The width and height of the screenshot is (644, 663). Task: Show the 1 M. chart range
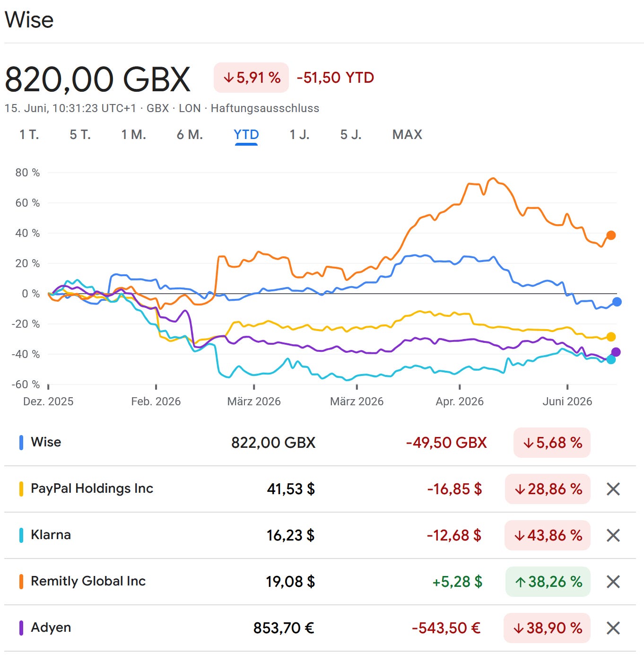pos(134,135)
